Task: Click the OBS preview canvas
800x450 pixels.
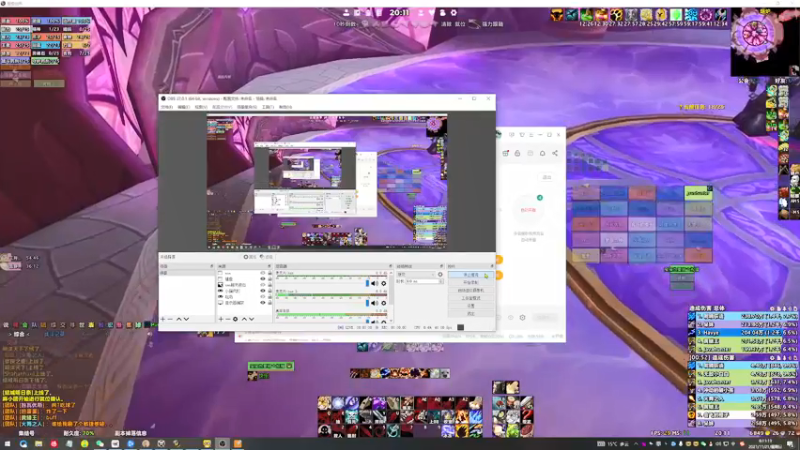Action: pos(327,182)
